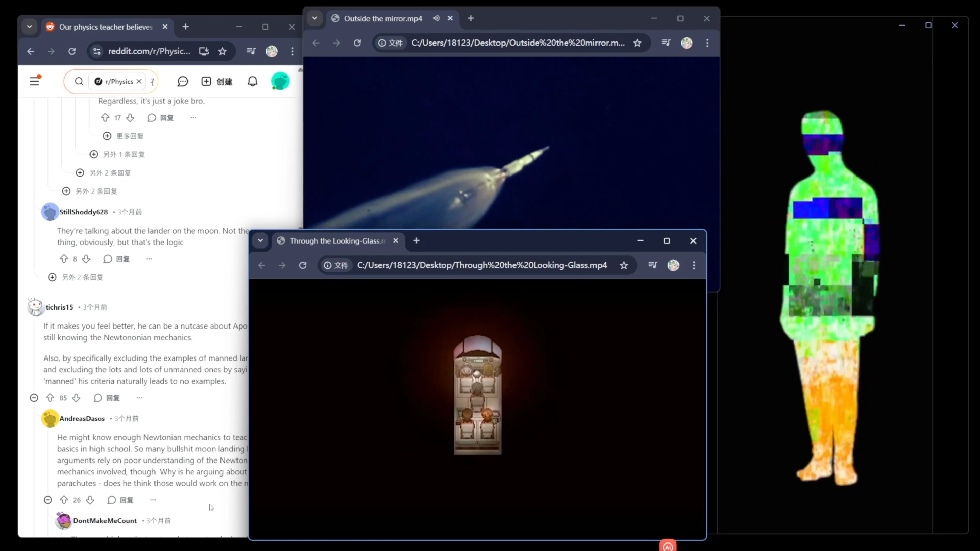Open the profile avatar in Looking-Glass window
The image size is (980, 551).
(x=673, y=265)
